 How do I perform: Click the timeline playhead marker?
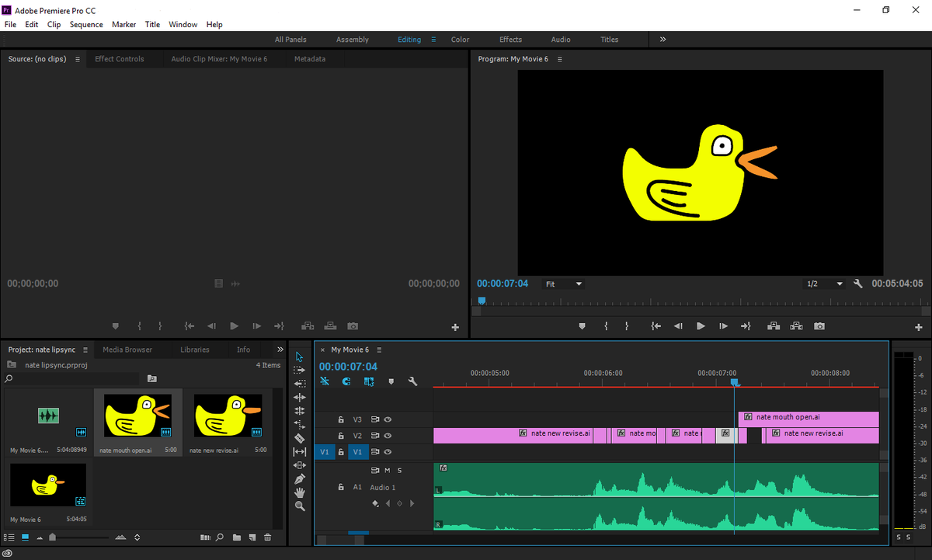(x=735, y=382)
